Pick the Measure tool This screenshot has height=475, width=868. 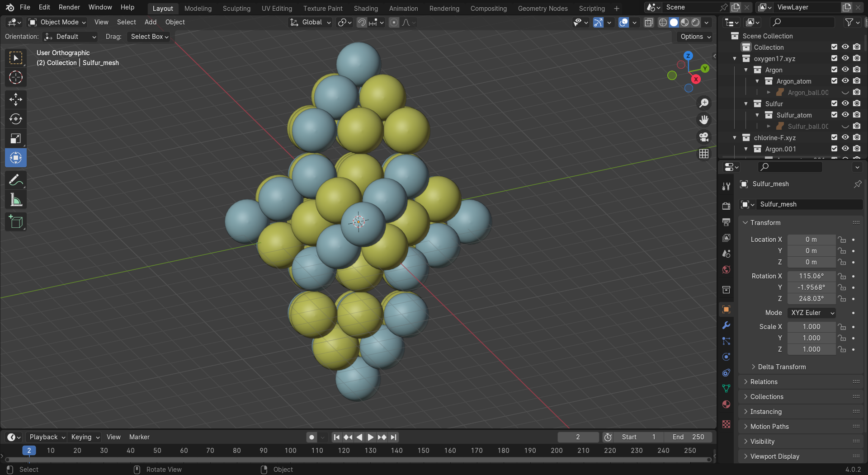[x=16, y=200]
